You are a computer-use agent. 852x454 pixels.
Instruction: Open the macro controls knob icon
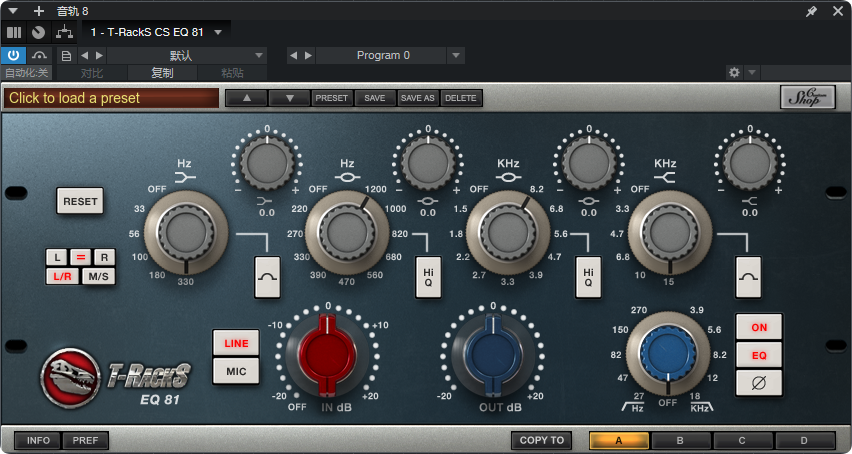tap(38, 33)
